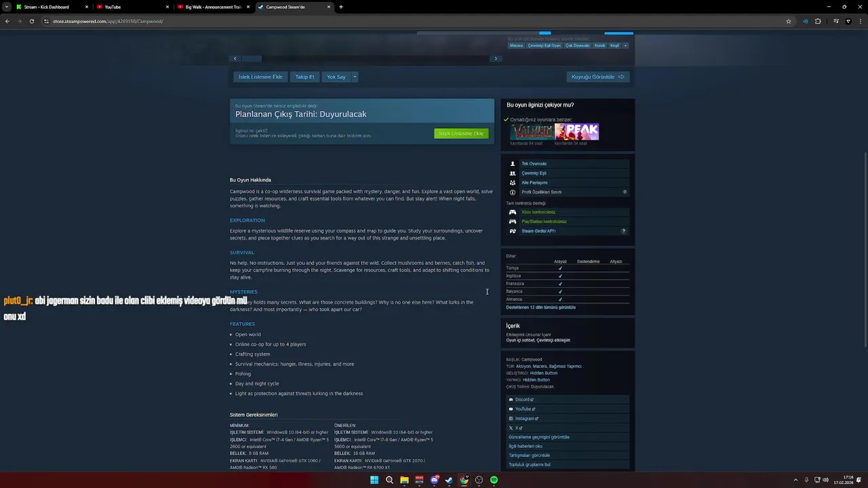
Task: Open Spotify from the taskbar
Action: [494, 480]
